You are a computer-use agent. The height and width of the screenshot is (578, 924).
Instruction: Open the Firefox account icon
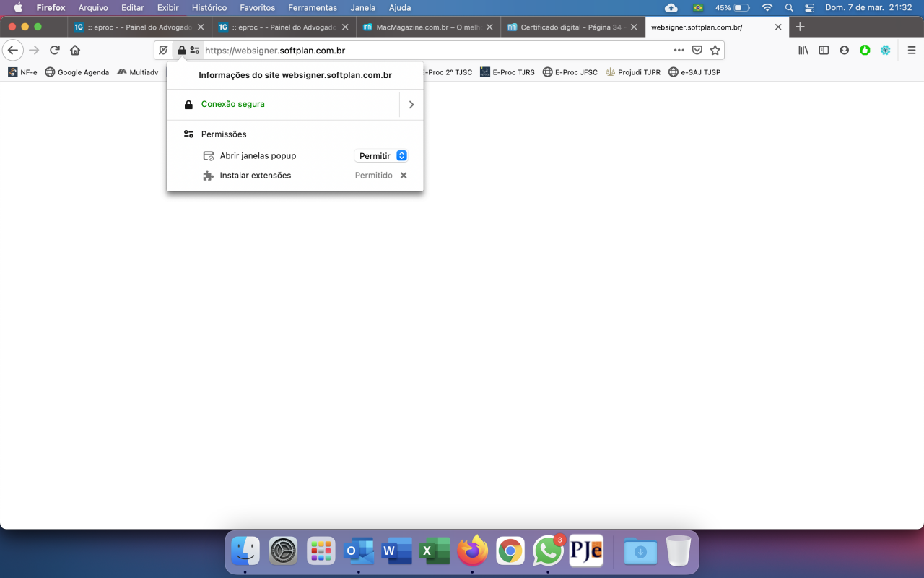click(x=844, y=51)
